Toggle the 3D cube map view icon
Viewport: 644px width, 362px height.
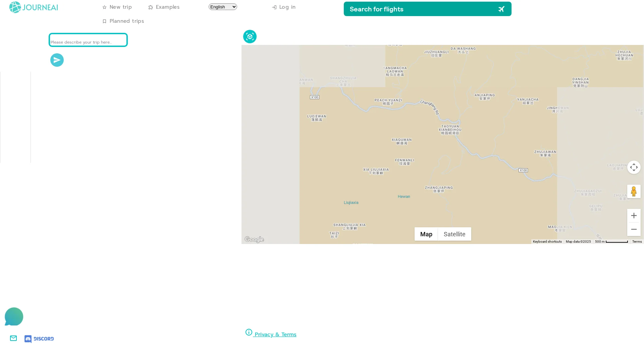pos(250,37)
